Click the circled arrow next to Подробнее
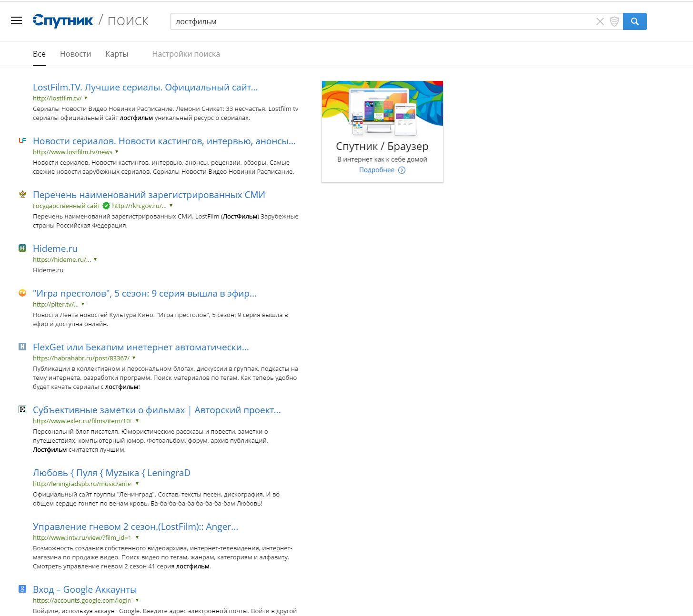The height and width of the screenshot is (616, 693). (402, 170)
